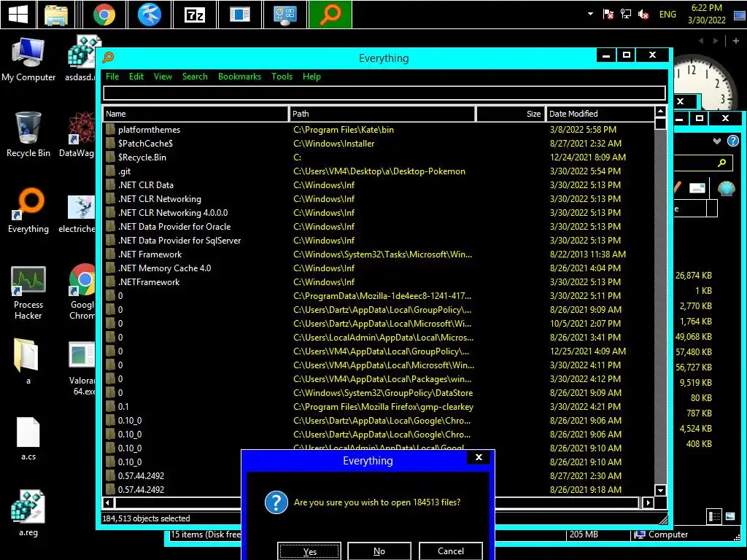Click the search magnifier in background window

tap(722, 163)
